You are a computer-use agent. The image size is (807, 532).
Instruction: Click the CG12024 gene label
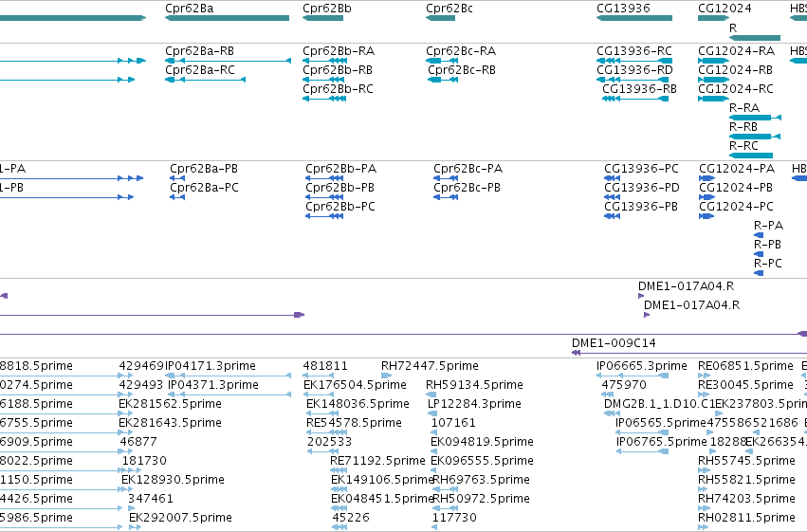[x=724, y=9]
